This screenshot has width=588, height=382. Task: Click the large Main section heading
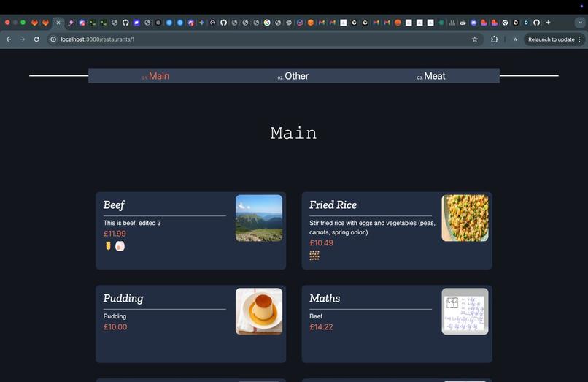(x=293, y=133)
